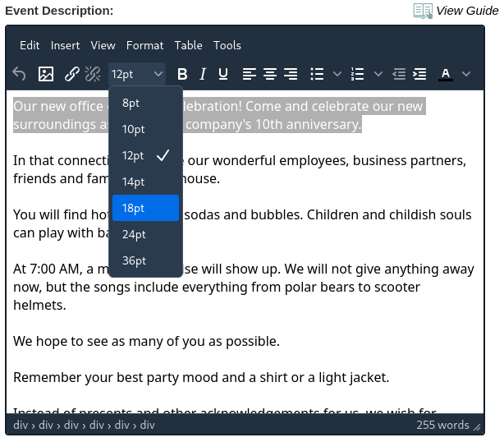This screenshot has height=442, width=504.
Task: Click the View Guide book icon
Action: click(x=423, y=11)
